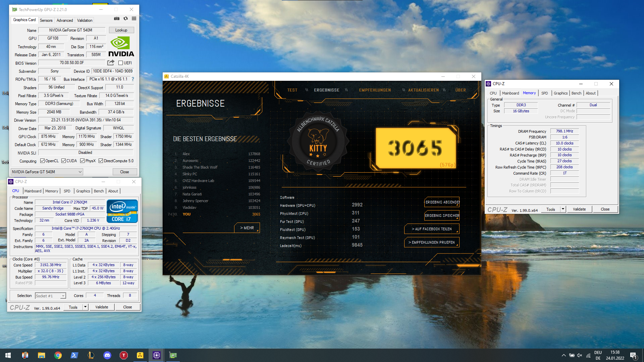The image size is (644, 362).
Task: Open Bus Interface help question mark
Action: click(133, 79)
